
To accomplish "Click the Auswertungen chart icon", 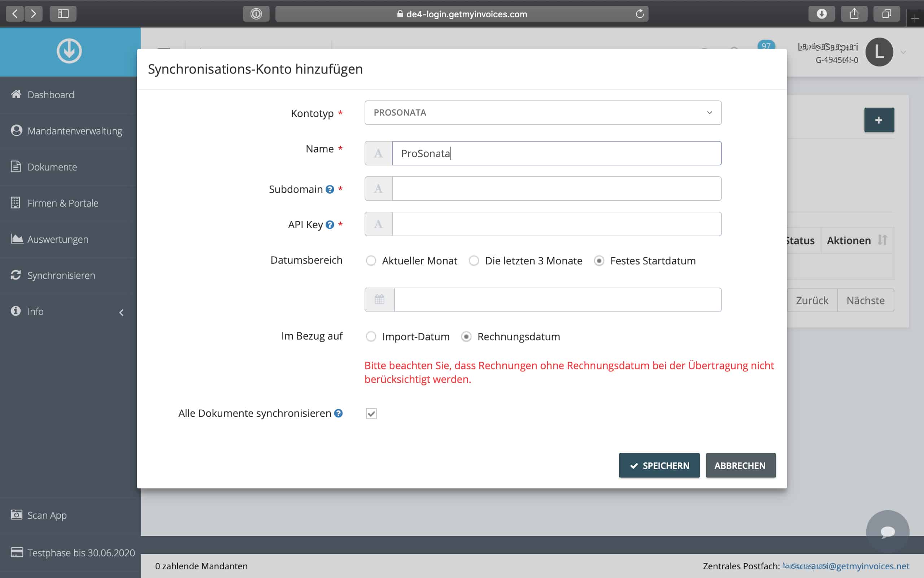I will [x=17, y=238].
